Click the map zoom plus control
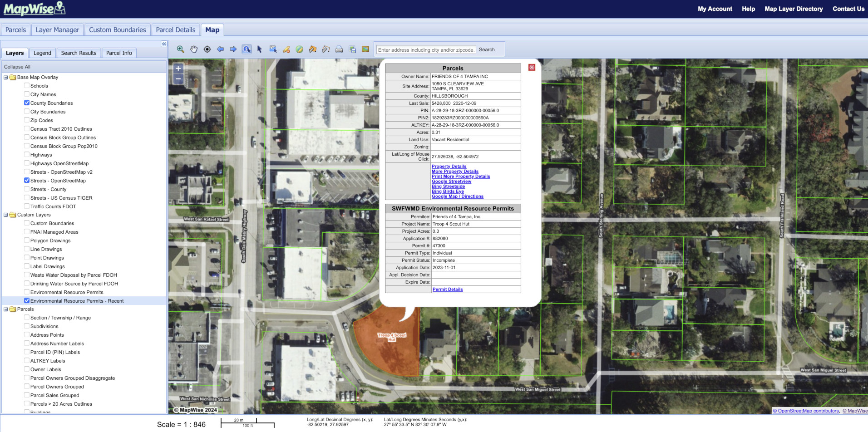The height and width of the screenshot is (432, 868). point(178,68)
